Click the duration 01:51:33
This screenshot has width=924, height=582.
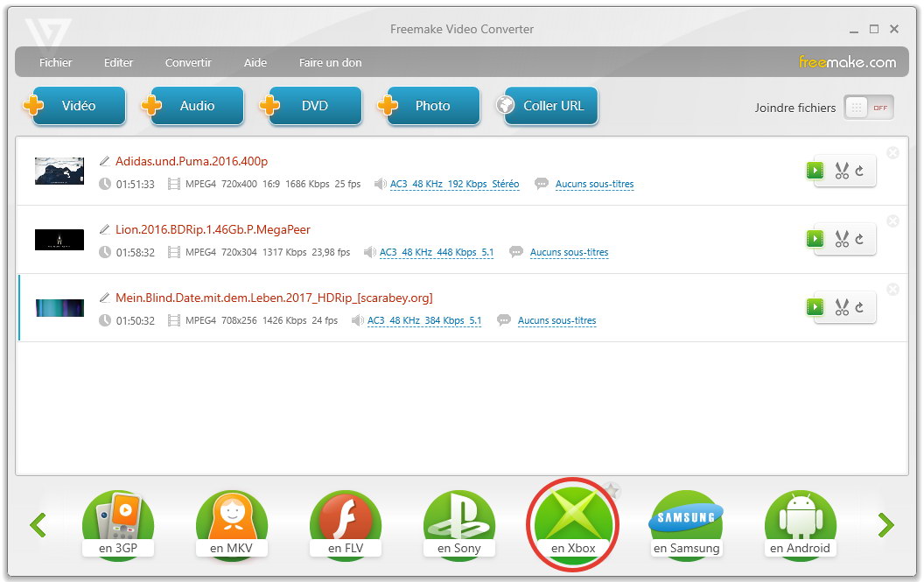point(135,185)
